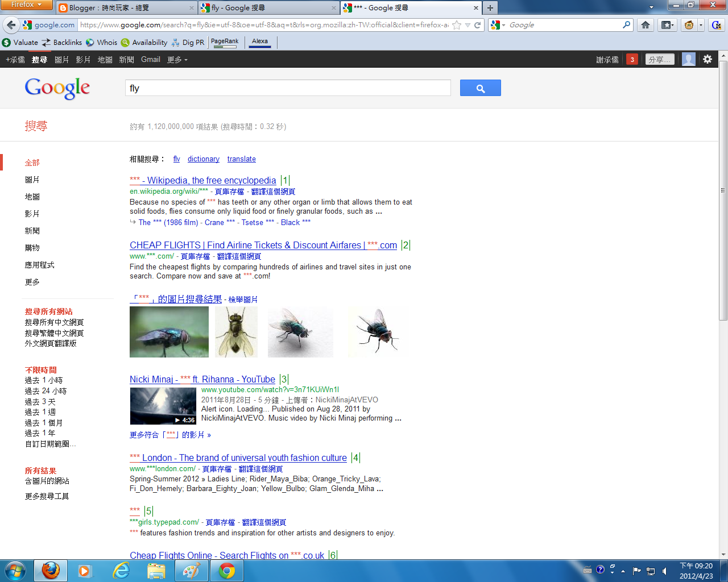This screenshot has width=728, height=582.
Task: Open 圖片 in the top black bar
Action: click(62, 60)
